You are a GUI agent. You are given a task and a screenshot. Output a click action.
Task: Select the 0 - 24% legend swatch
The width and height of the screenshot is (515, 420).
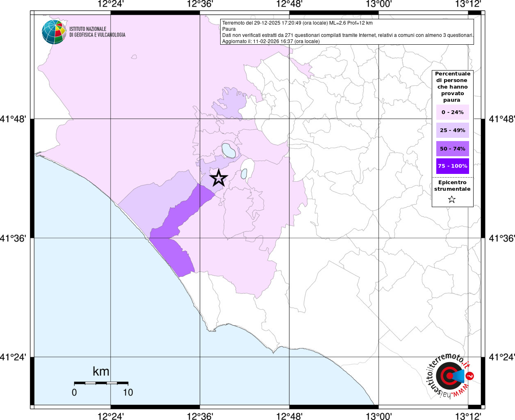click(453, 112)
